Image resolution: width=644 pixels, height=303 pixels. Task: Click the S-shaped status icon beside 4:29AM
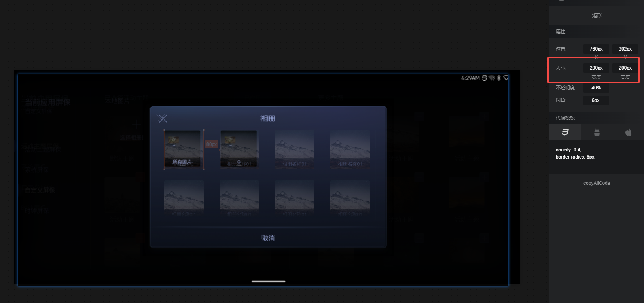(484, 78)
